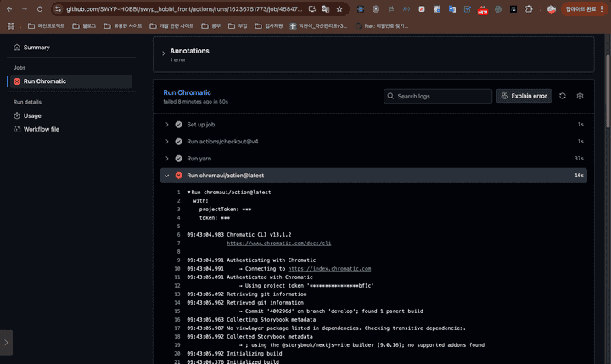611x364 pixels.
Task: Open the Chrome profile avatar
Action: pyautogui.click(x=551, y=9)
